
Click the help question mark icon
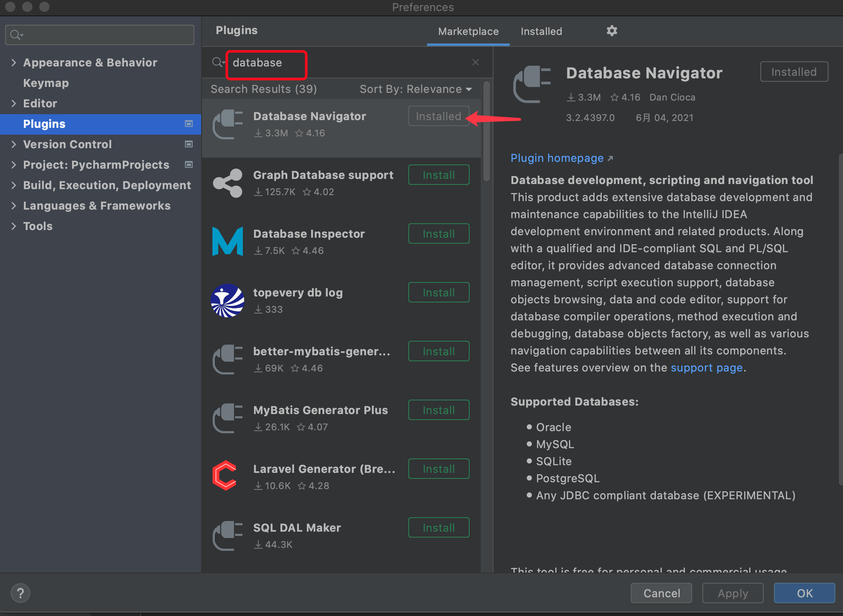click(x=20, y=593)
